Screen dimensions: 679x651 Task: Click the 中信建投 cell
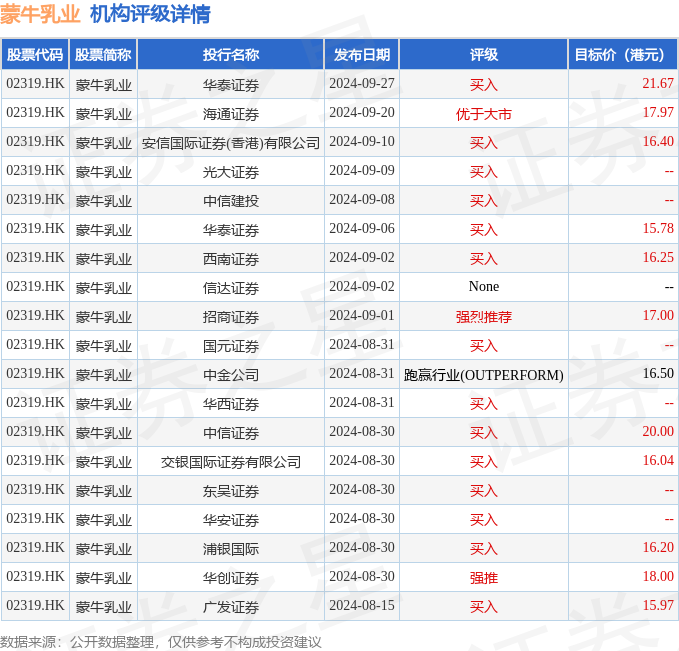[x=231, y=201]
